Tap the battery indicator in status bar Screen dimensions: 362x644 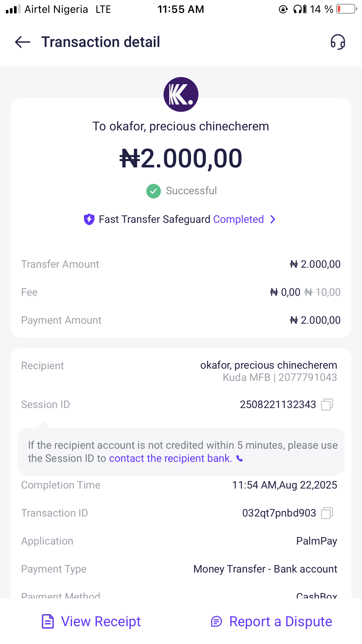(x=346, y=9)
